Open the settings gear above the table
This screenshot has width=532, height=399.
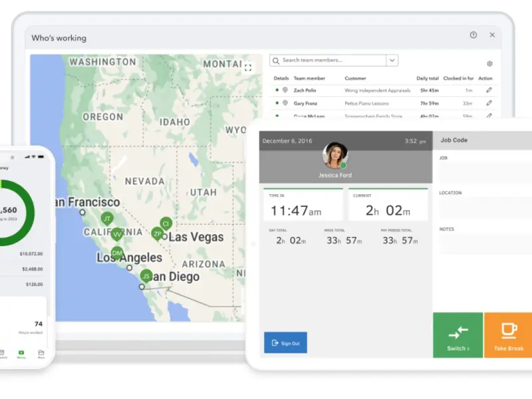[x=489, y=64]
